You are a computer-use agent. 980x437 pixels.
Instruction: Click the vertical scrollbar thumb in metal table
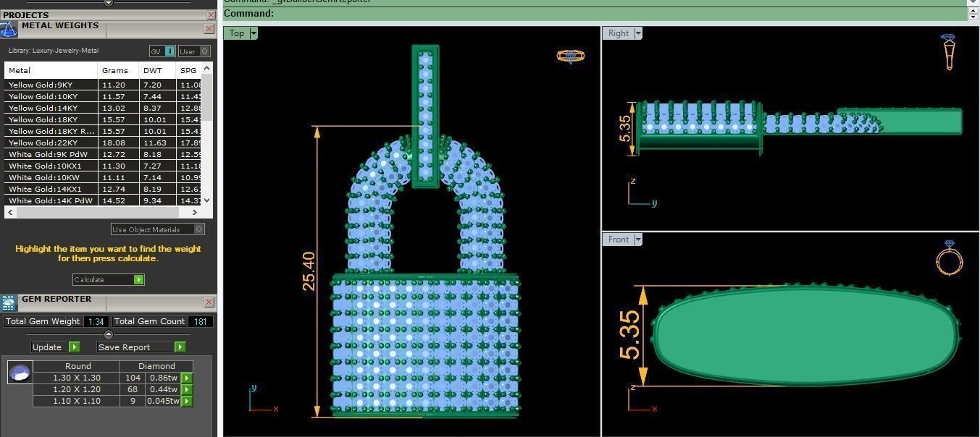tap(207, 97)
